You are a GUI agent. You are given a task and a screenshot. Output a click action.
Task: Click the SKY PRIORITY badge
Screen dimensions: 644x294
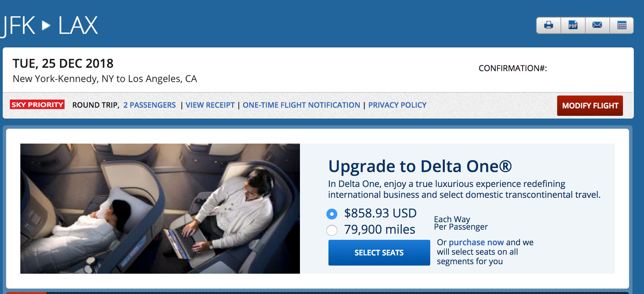(x=37, y=105)
